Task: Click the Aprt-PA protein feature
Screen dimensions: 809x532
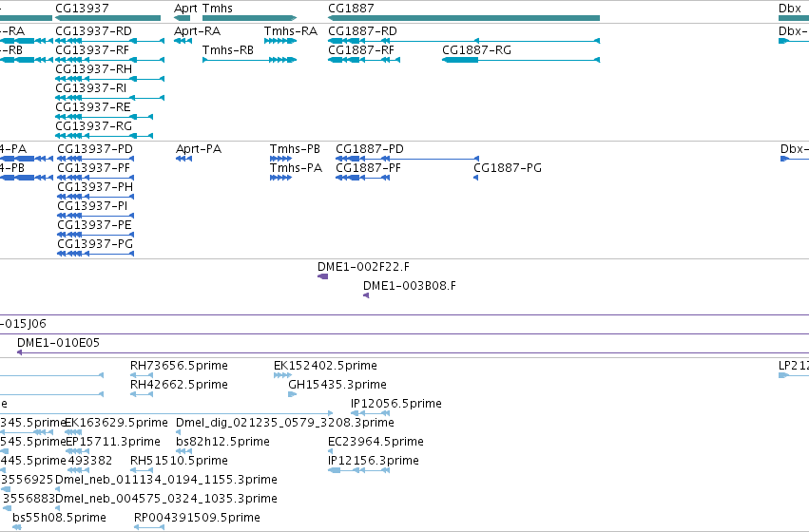Action: 184,159
